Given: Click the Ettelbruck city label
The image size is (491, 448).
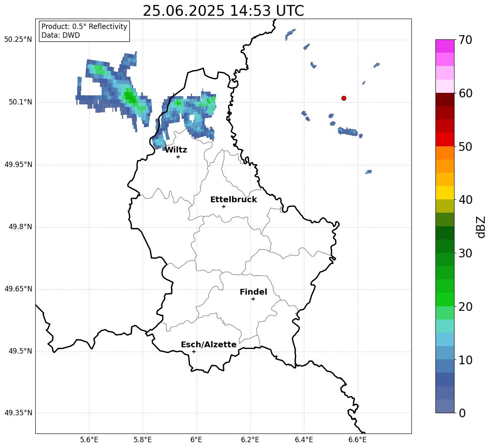Looking at the screenshot, I should pos(233,200).
